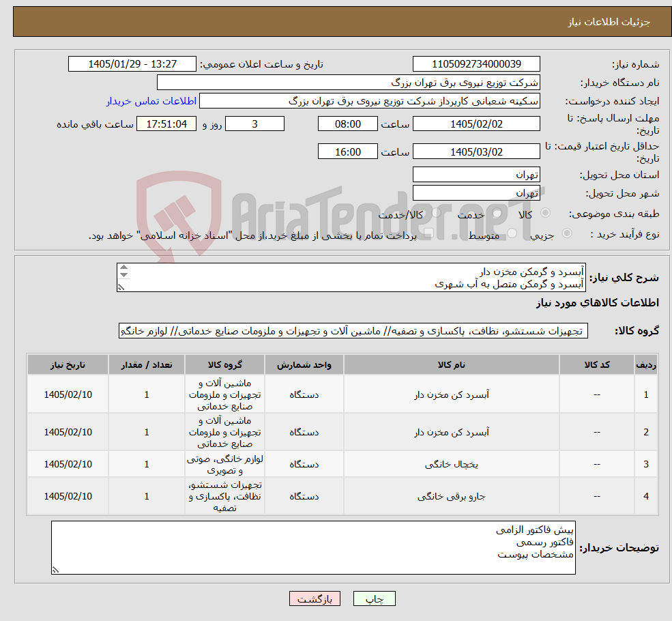Click column header کد کالا

click(x=596, y=364)
